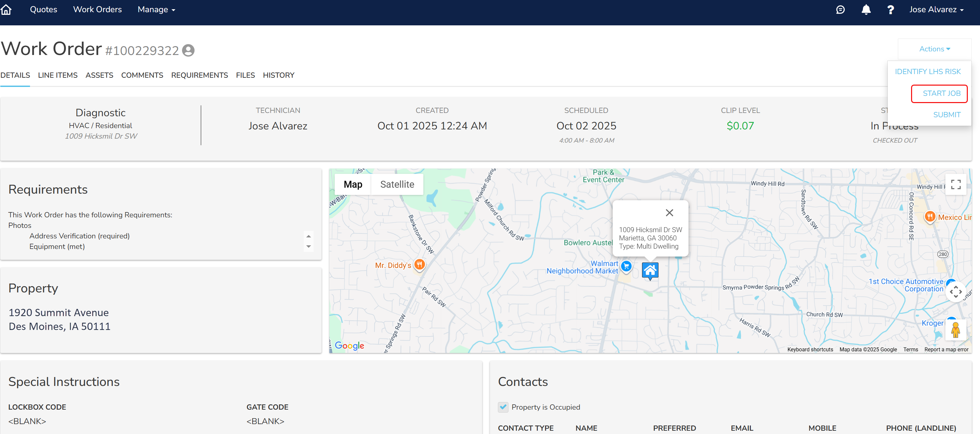980x434 pixels.
Task: Expand the Manage dropdown menu
Action: pyautogui.click(x=156, y=10)
